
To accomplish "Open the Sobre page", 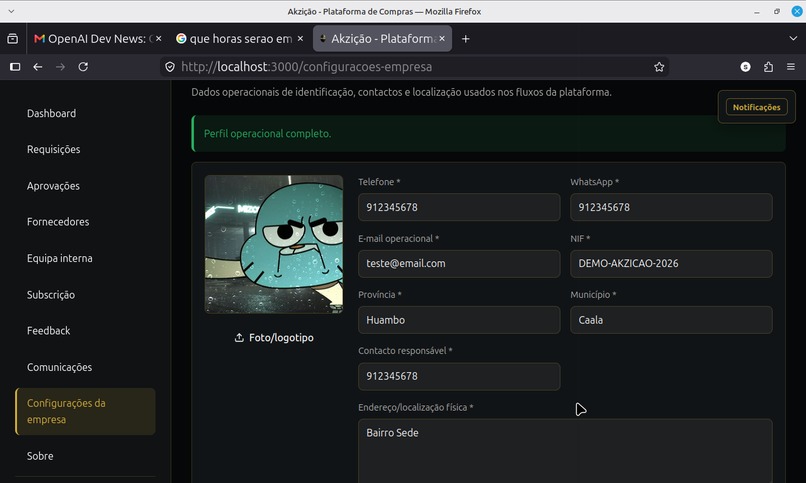I will [x=40, y=456].
